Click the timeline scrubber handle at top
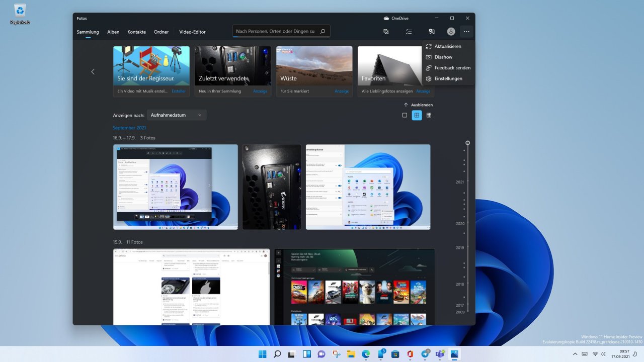This screenshot has height=362, width=644. pos(467,143)
